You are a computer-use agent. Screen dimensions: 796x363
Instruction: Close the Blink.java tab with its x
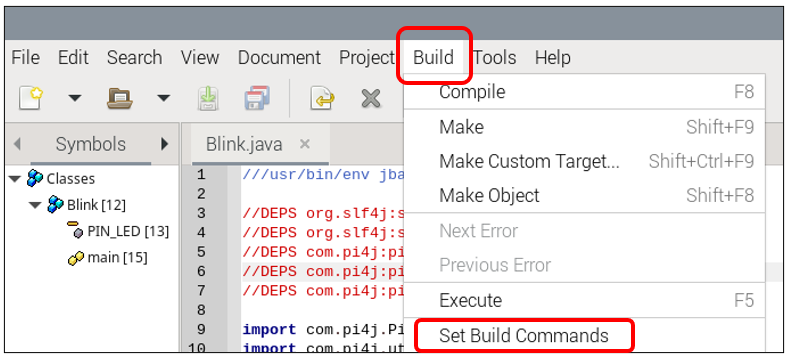(x=305, y=144)
